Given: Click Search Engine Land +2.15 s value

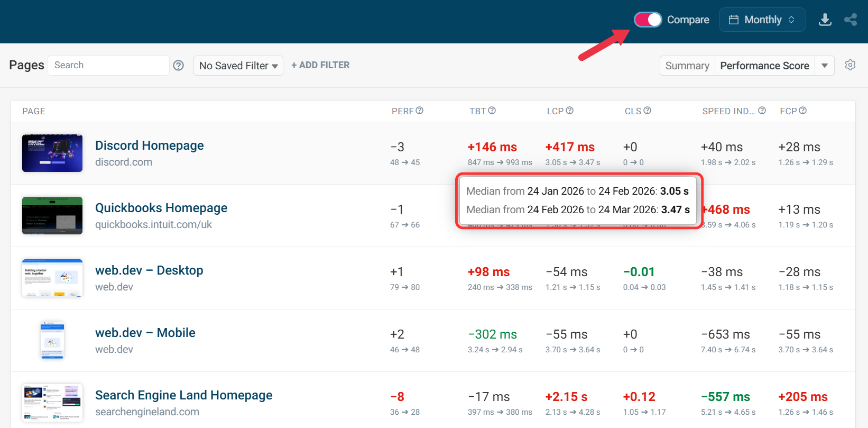Looking at the screenshot, I should tap(566, 397).
